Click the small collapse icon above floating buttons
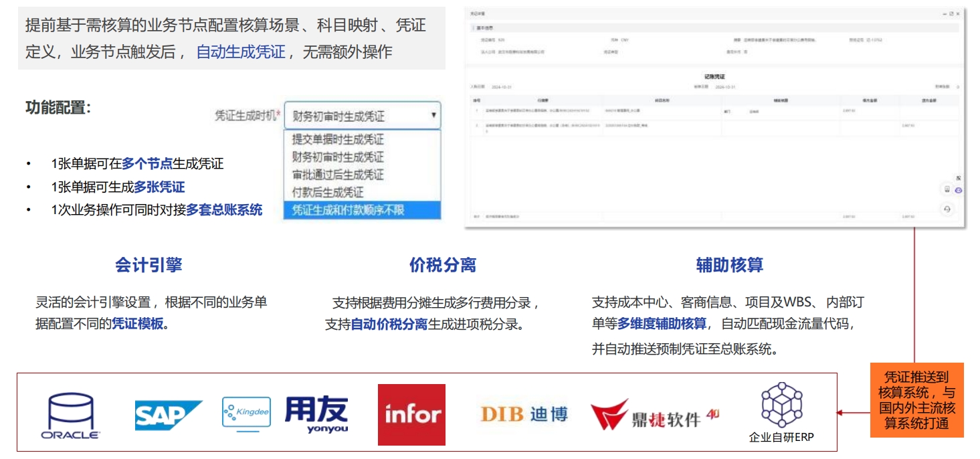Viewport: 980px width, 459px height. tap(959, 177)
